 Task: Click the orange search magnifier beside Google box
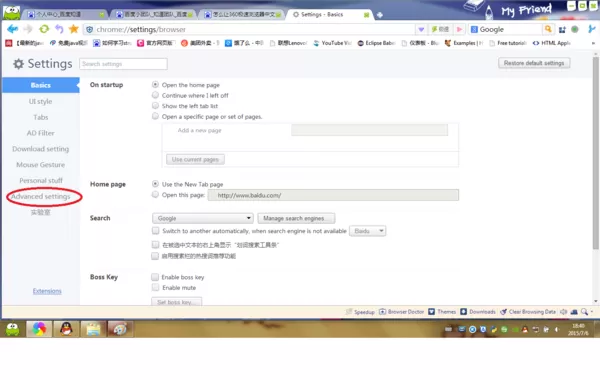[548, 29]
